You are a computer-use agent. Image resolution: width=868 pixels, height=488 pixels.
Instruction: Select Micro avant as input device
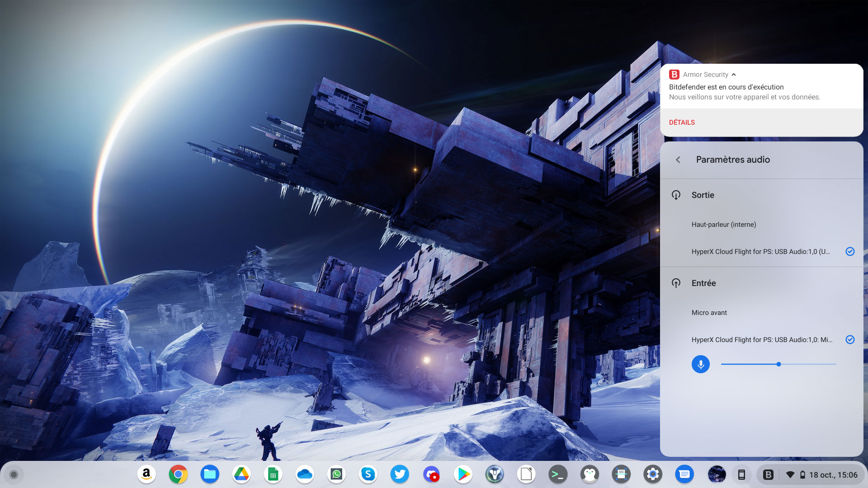coord(709,312)
